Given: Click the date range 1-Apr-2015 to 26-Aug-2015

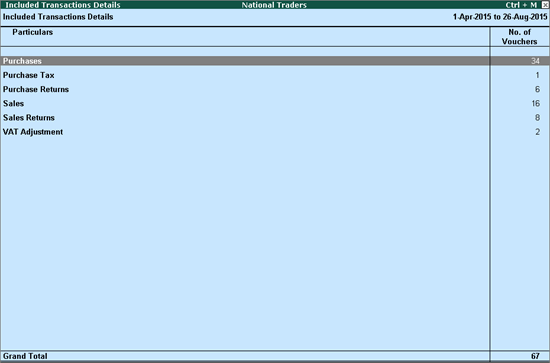Looking at the screenshot, I should 500,17.
